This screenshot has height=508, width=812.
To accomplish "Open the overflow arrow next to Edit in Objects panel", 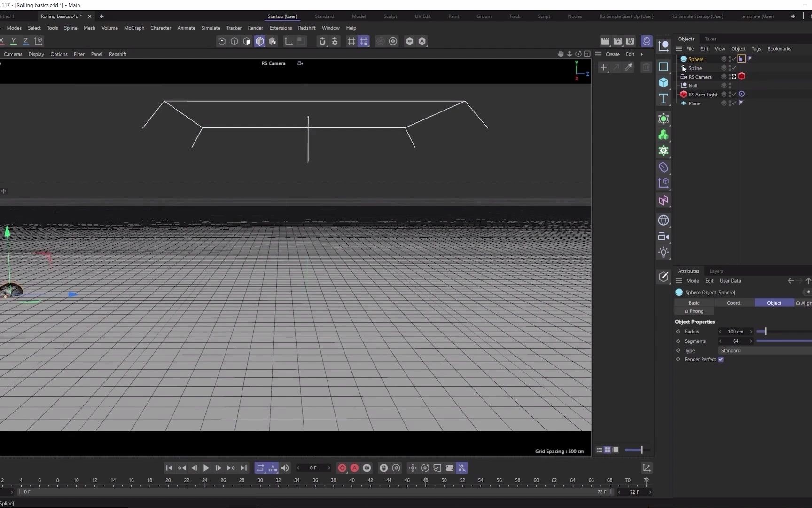I will (x=642, y=54).
